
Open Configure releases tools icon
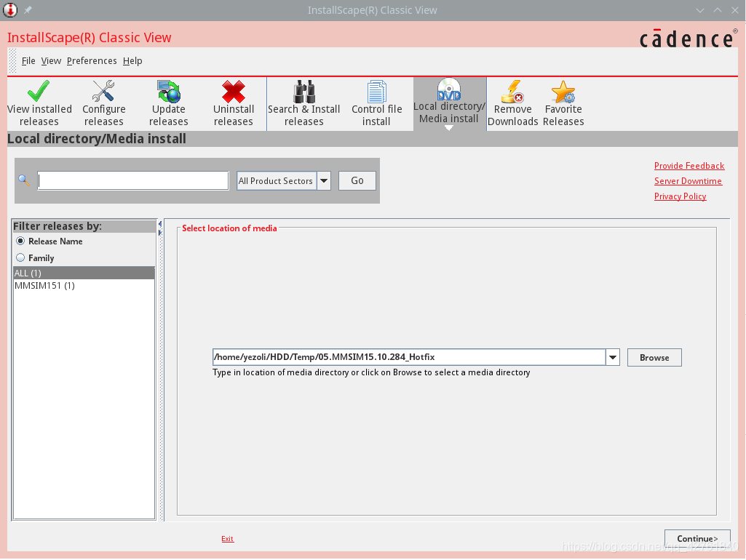[103, 92]
